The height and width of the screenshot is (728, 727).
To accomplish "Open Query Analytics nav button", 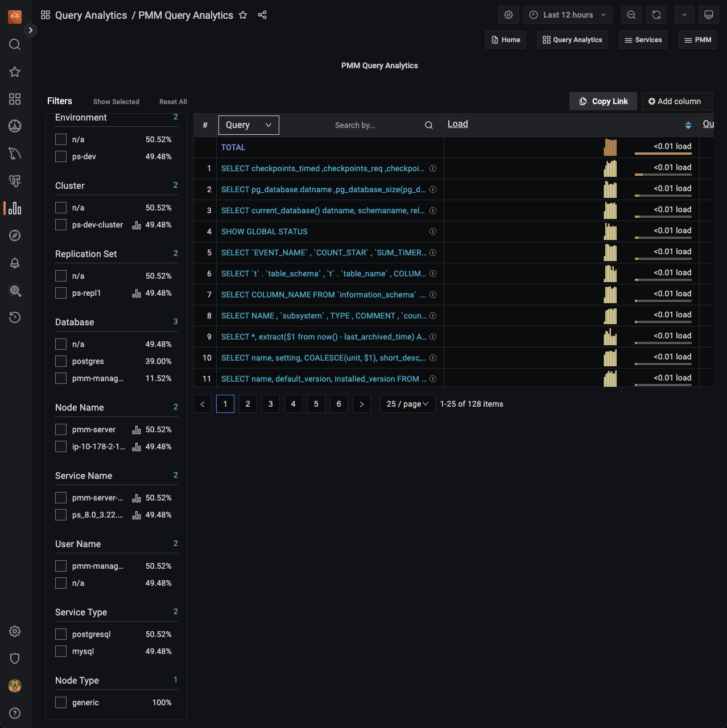I will point(572,40).
